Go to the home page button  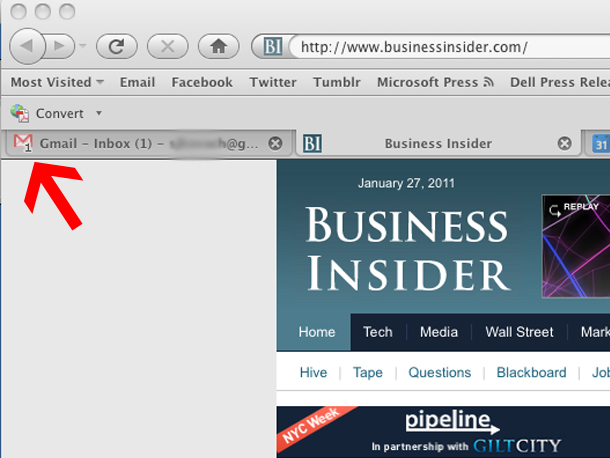tap(219, 46)
